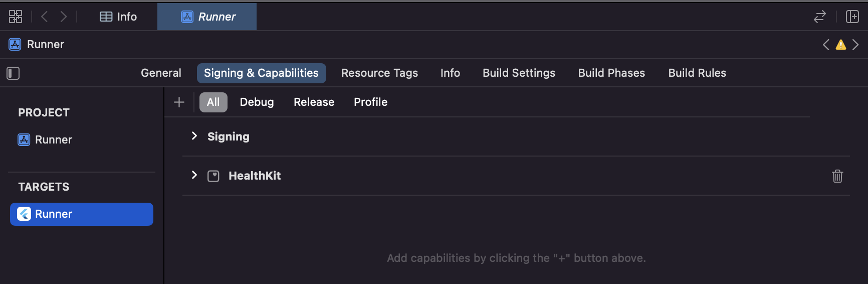Expand the Signing section

coord(194,136)
